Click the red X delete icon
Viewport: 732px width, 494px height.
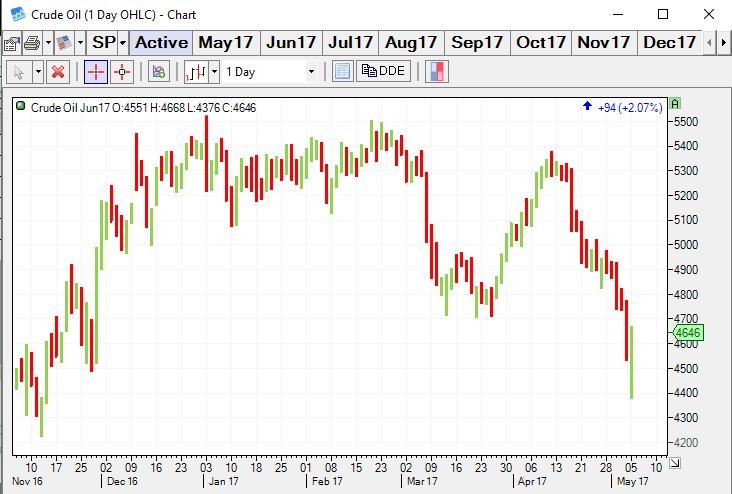58,72
